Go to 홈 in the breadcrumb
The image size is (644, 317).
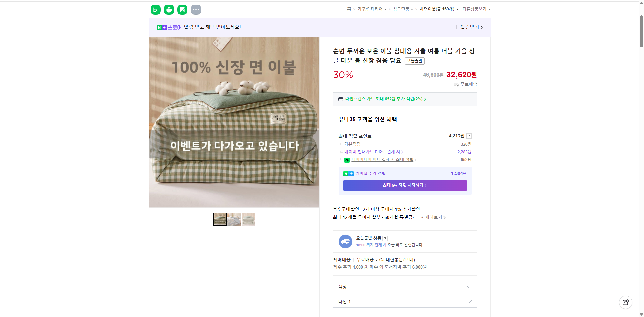(x=349, y=9)
